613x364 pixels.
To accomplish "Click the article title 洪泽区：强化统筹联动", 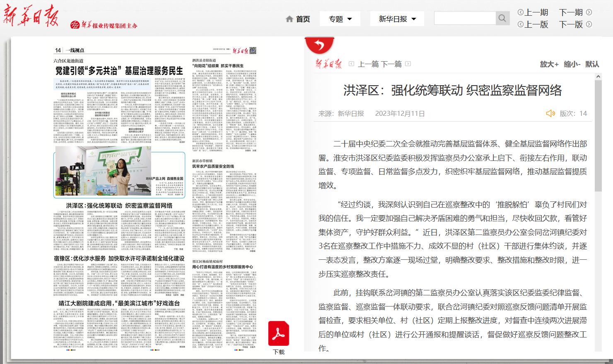I will (452, 90).
